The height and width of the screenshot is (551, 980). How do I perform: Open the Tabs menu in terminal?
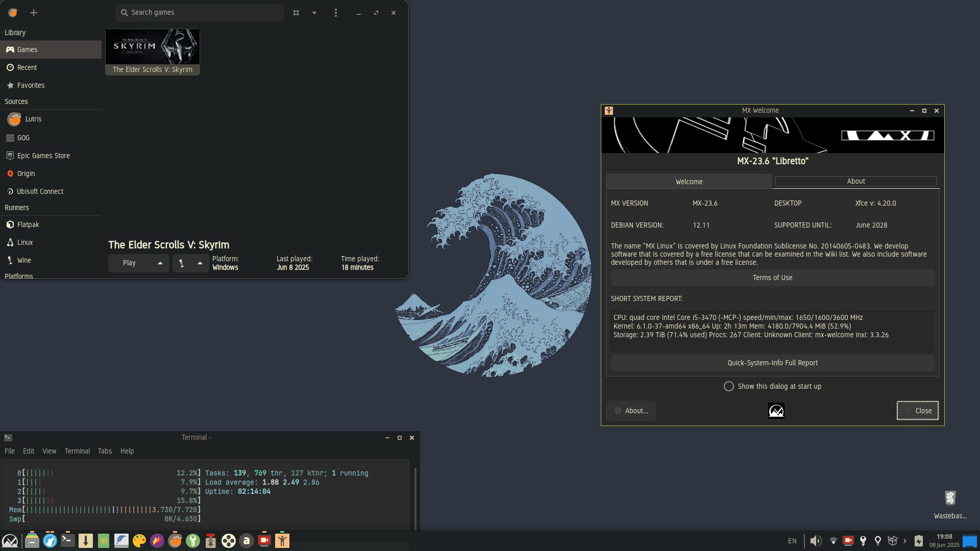click(x=105, y=451)
